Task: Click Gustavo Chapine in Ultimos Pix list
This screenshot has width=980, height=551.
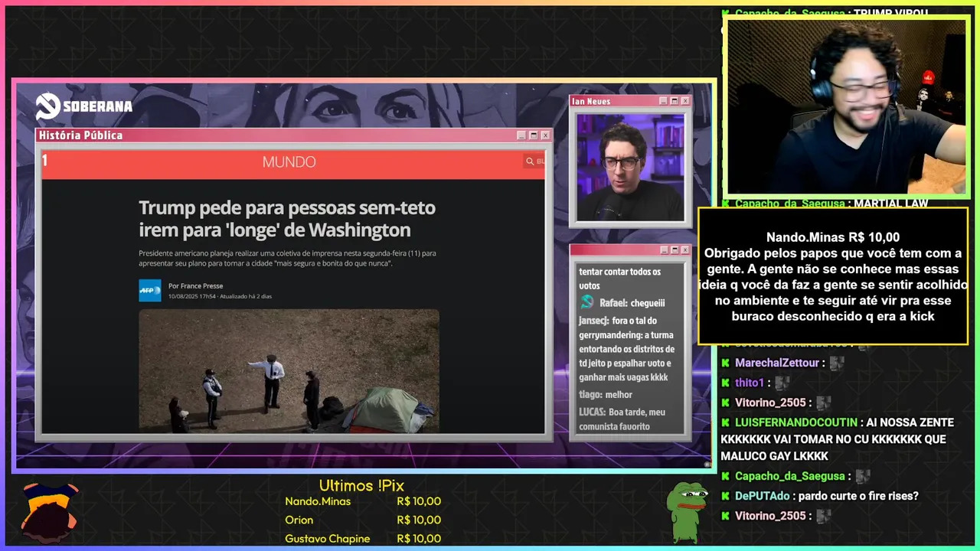Action: [328, 539]
